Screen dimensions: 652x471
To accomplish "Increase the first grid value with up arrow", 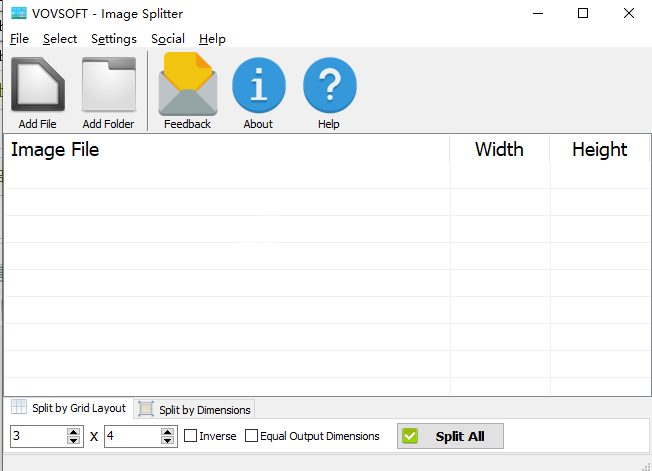I will tap(73, 431).
